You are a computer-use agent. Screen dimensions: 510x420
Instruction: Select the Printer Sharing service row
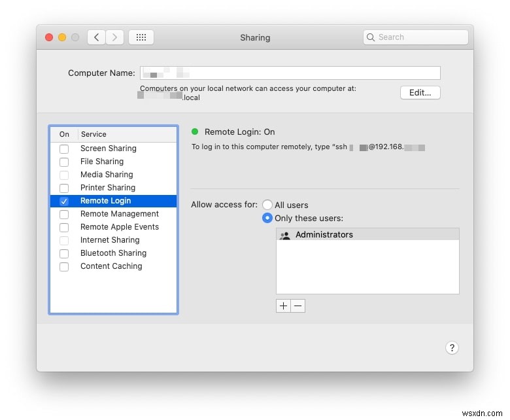114,188
